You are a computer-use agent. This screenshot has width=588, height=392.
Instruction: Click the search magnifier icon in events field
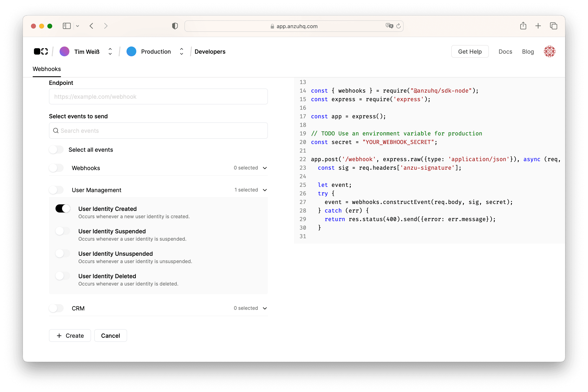(56, 131)
